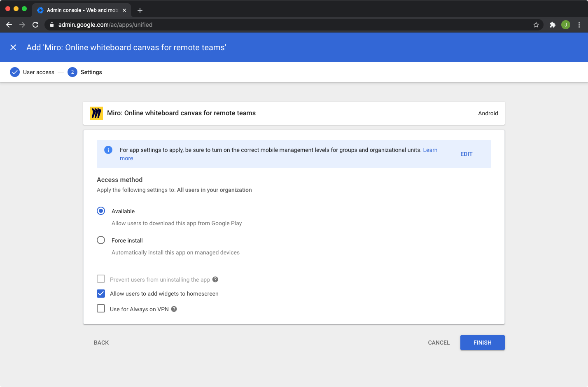
Task: Bookmark this page with the star icon
Action: tap(536, 25)
